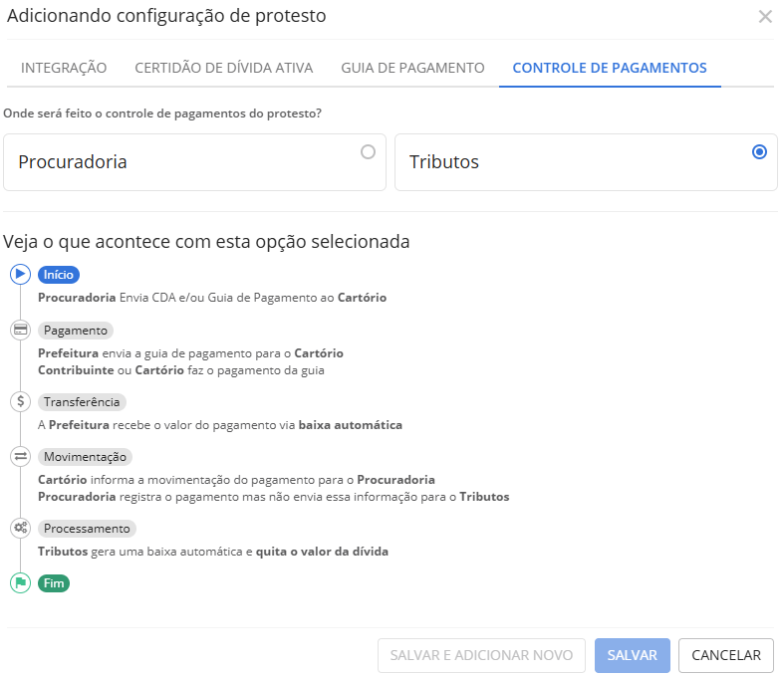Click the Fim flag icon
Screen dimensions: 784x677
[20, 583]
